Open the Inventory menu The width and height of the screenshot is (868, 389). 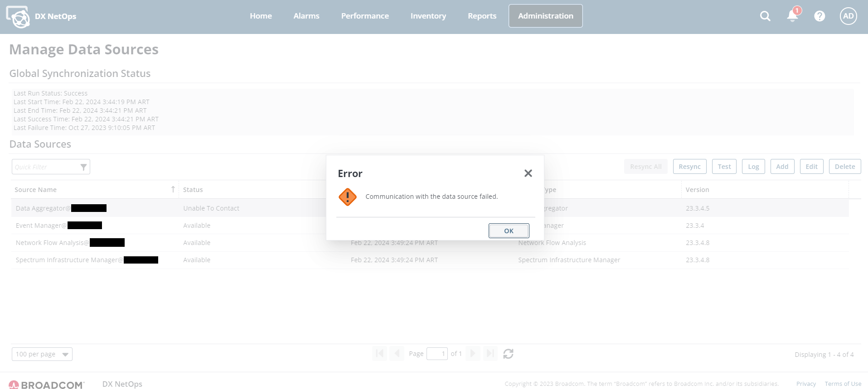coord(428,16)
